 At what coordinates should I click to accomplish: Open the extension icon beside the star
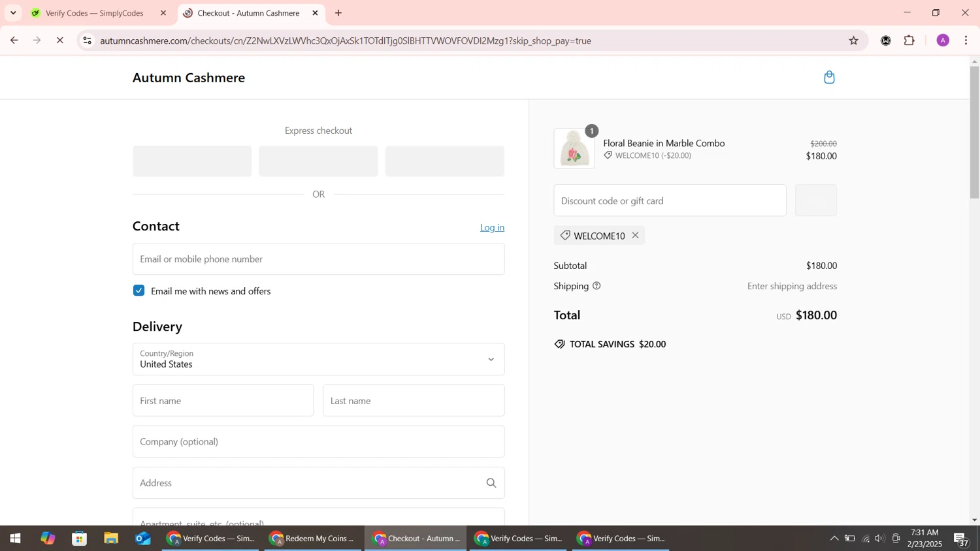tap(885, 40)
